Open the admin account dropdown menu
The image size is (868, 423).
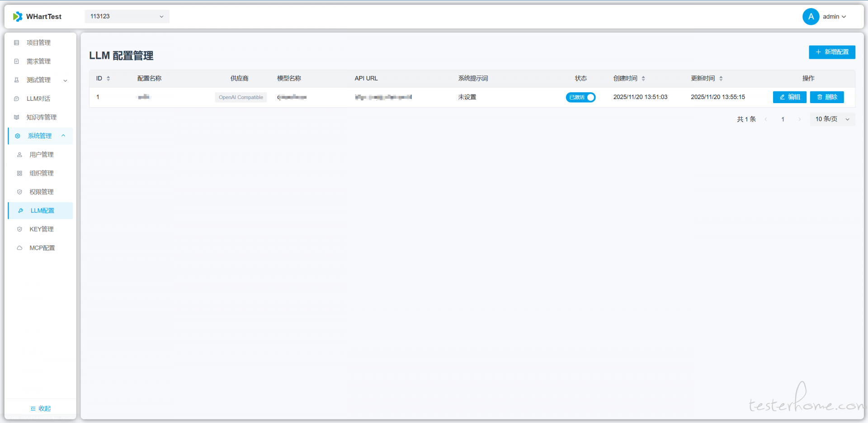(x=834, y=17)
